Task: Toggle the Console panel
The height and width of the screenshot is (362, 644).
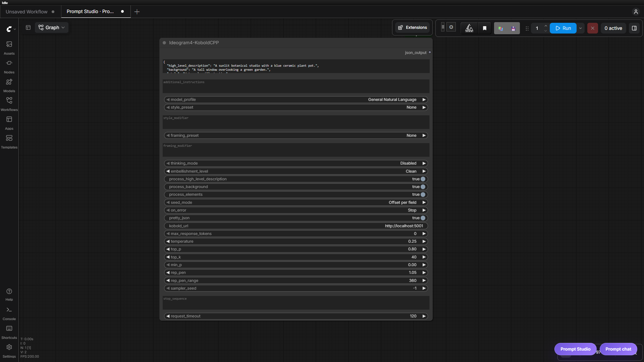Action: 9,314
